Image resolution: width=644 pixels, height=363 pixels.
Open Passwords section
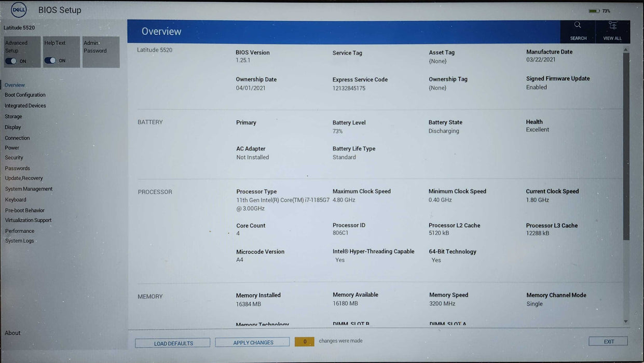click(x=18, y=169)
